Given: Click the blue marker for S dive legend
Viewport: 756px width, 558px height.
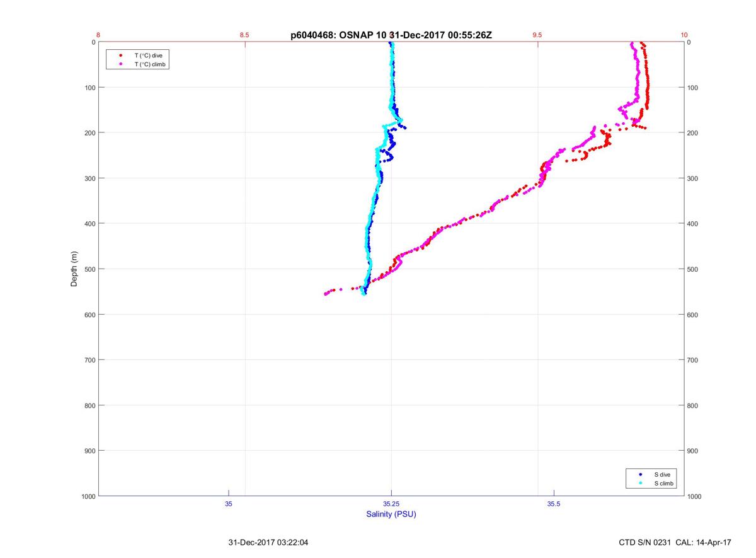Looking at the screenshot, I should (x=640, y=474).
